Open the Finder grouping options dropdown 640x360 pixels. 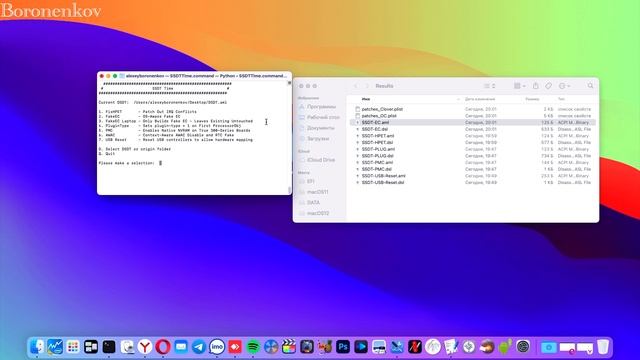pyautogui.click(x=520, y=86)
